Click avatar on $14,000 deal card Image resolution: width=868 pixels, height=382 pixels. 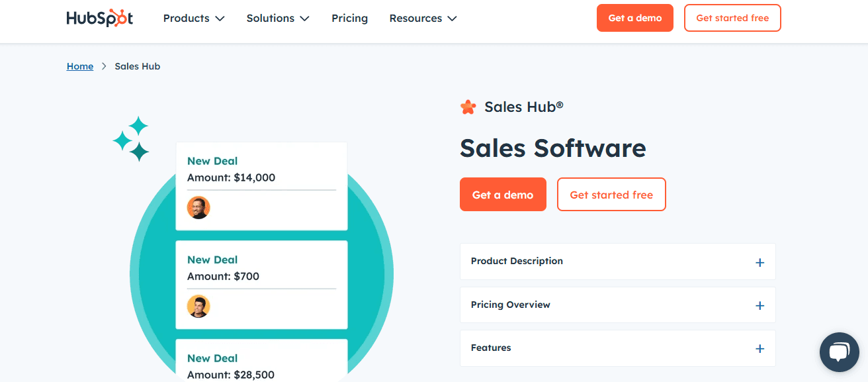click(198, 207)
